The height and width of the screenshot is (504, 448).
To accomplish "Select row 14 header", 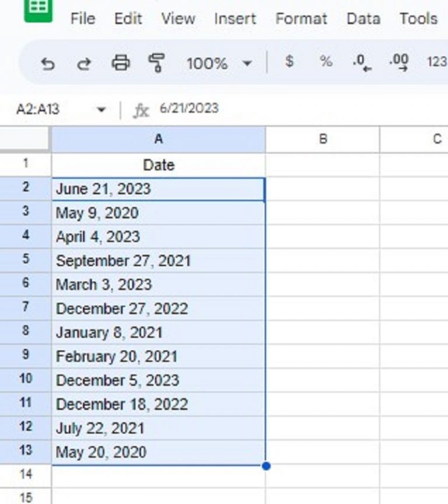I will tap(26, 474).
